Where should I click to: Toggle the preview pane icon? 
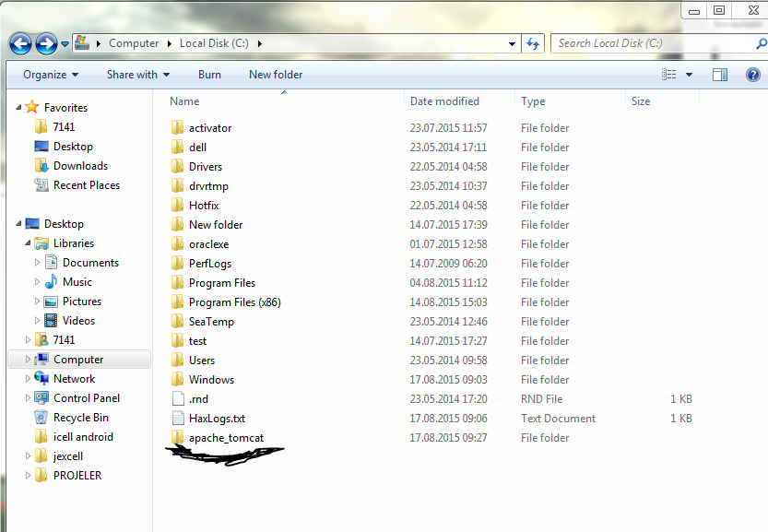720,75
